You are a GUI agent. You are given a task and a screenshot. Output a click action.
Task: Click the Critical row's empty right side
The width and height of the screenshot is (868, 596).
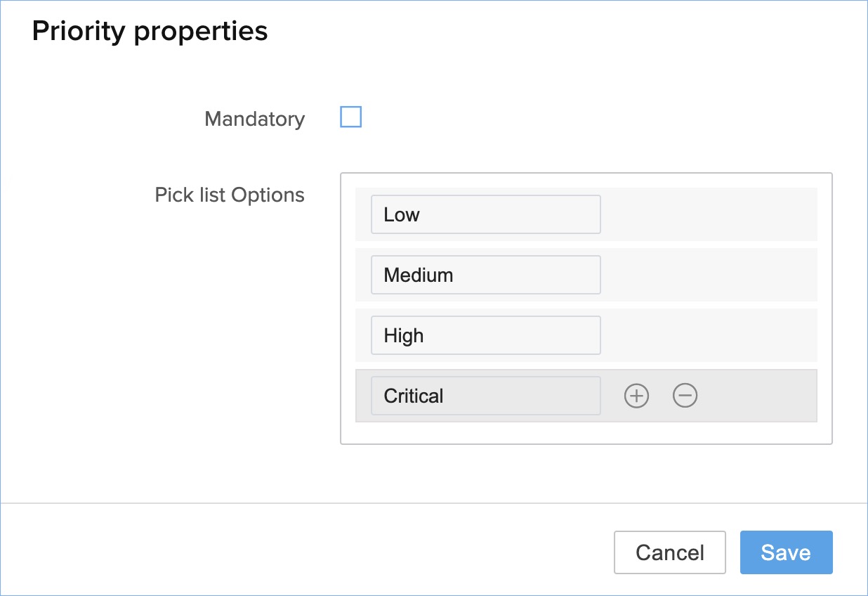(x=758, y=396)
